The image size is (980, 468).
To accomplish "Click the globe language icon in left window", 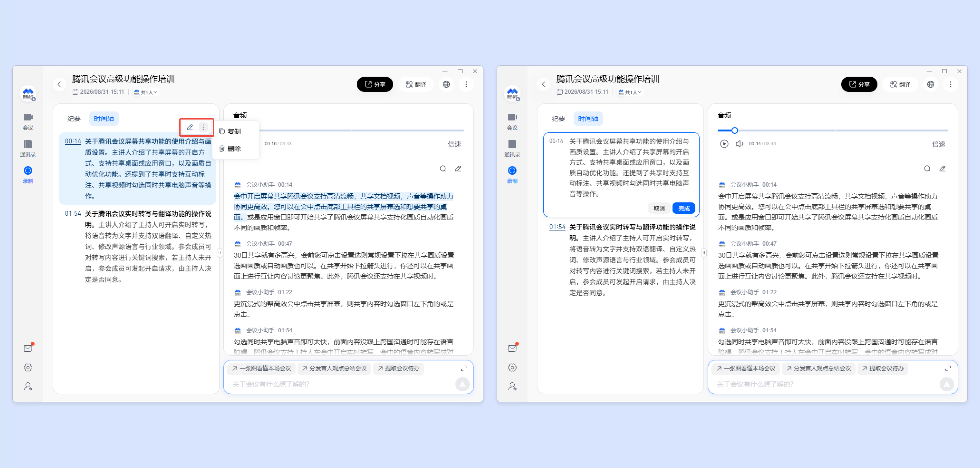I will [446, 84].
